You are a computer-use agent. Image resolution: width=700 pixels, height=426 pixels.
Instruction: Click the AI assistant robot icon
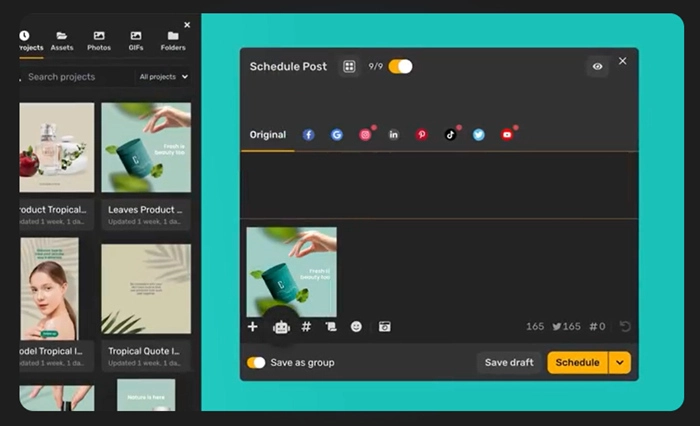[281, 327]
